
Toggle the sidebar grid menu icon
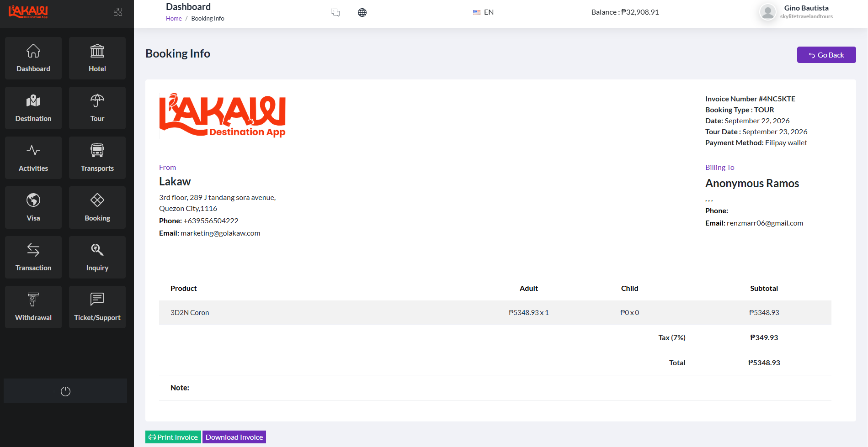[118, 12]
